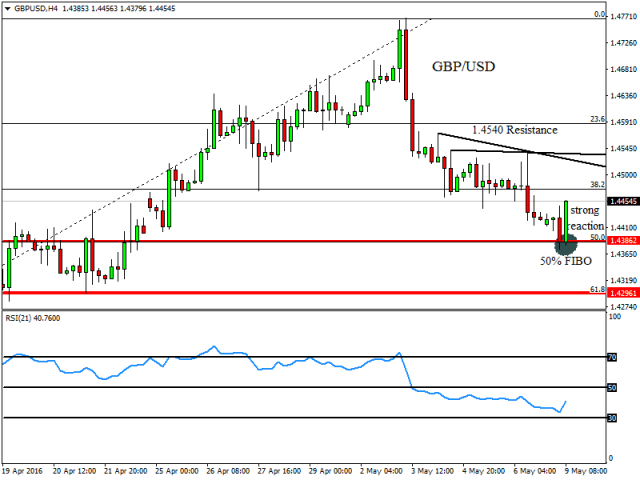This screenshot has height=480, width=640.
Task: Click the 38.2 Fibonacci level label
Action: click(x=598, y=184)
